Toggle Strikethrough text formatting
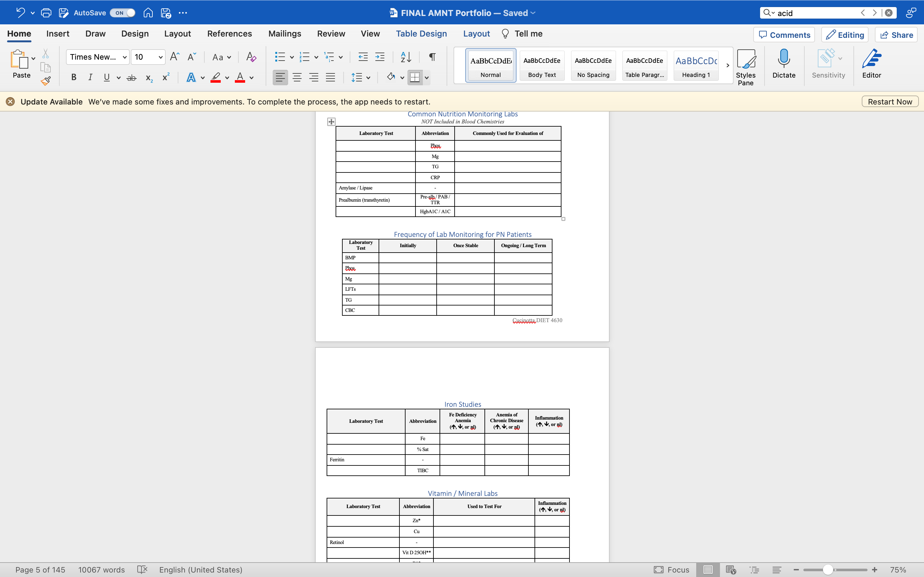 click(x=131, y=78)
